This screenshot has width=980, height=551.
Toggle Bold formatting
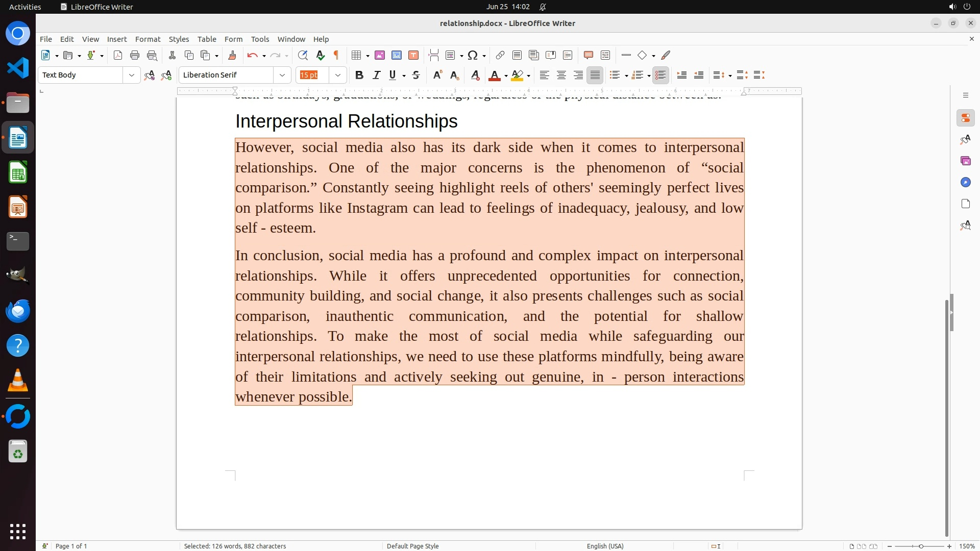(x=359, y=75)
